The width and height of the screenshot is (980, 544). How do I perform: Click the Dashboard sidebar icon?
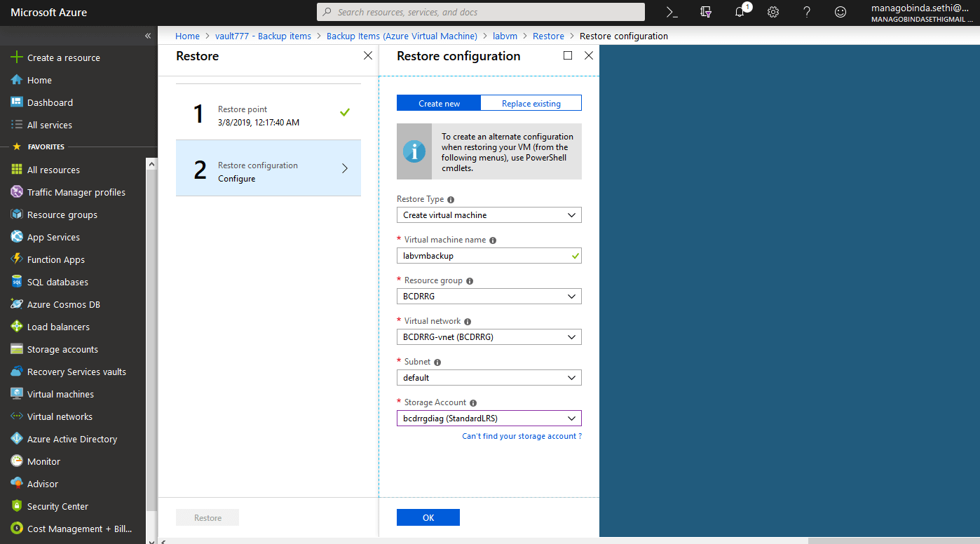(17, 102)
